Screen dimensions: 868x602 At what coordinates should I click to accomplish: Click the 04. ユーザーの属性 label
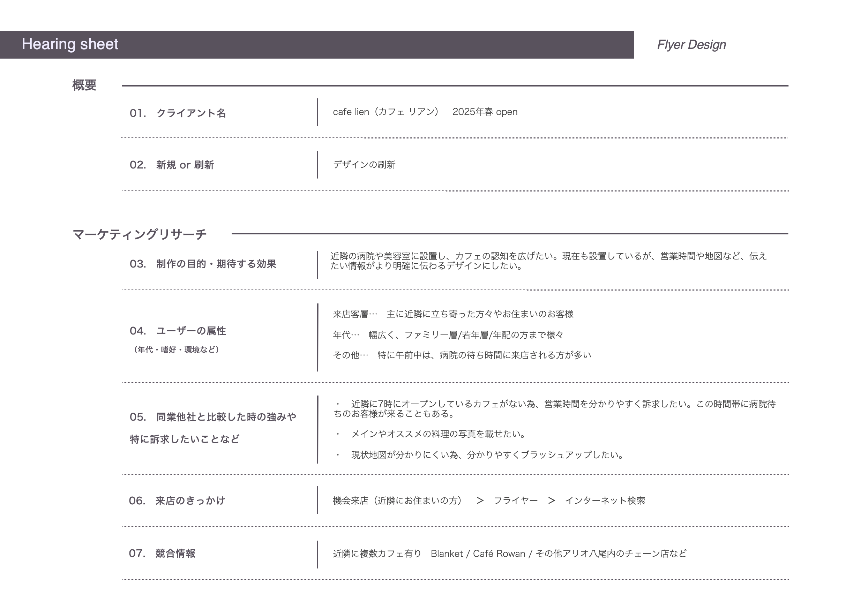178,331
